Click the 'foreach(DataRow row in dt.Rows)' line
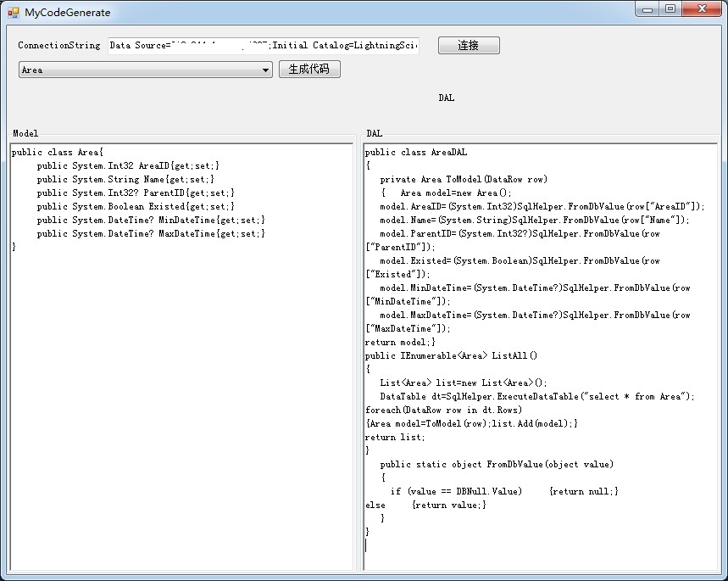The image size is (728, 581). (443, 410)
